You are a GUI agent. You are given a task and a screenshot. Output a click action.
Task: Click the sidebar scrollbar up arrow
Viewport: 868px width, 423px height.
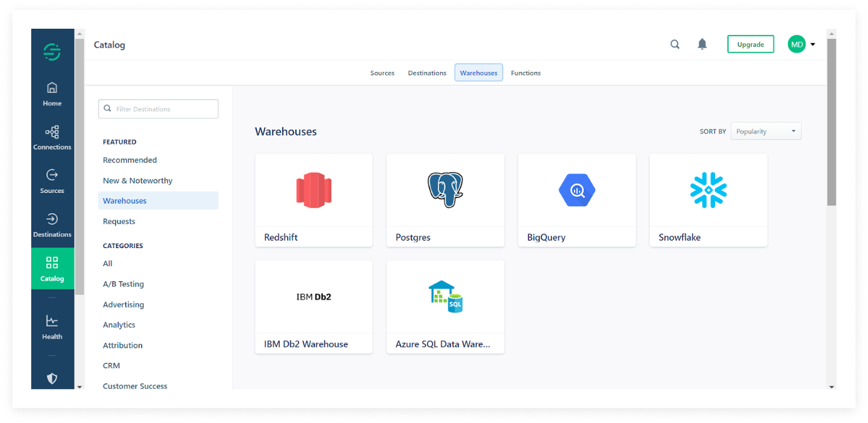coord(79,33)
